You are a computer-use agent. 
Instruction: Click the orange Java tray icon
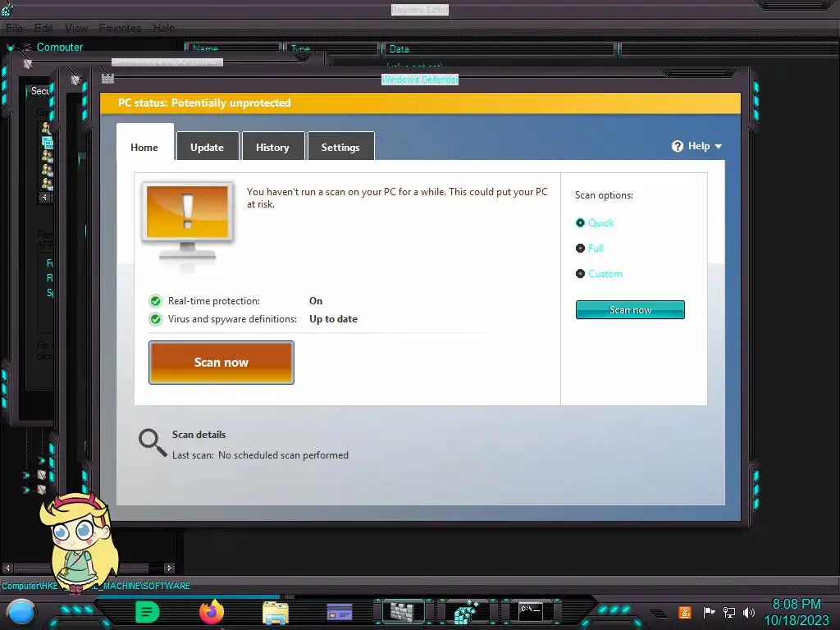coord(685,612)
